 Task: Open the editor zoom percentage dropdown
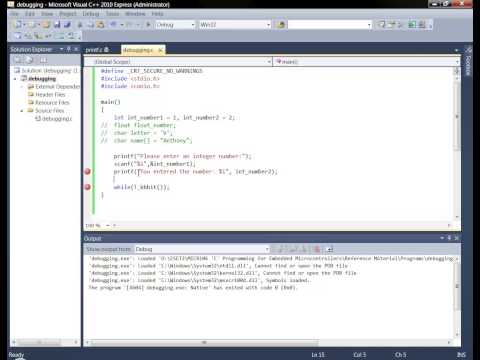coord(108,226)
